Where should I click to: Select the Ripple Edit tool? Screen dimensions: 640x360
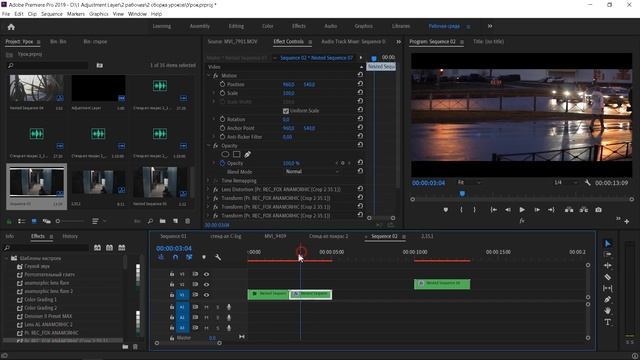click(608, 265)
